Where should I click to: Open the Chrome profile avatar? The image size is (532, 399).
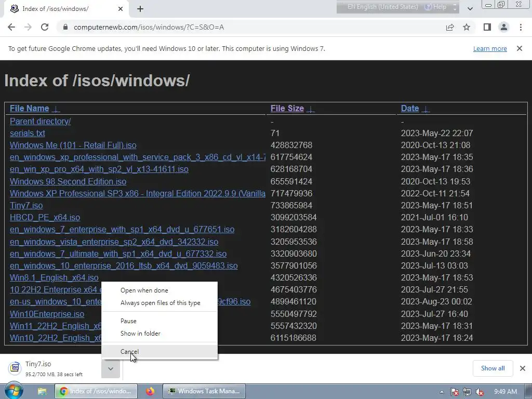504,27
